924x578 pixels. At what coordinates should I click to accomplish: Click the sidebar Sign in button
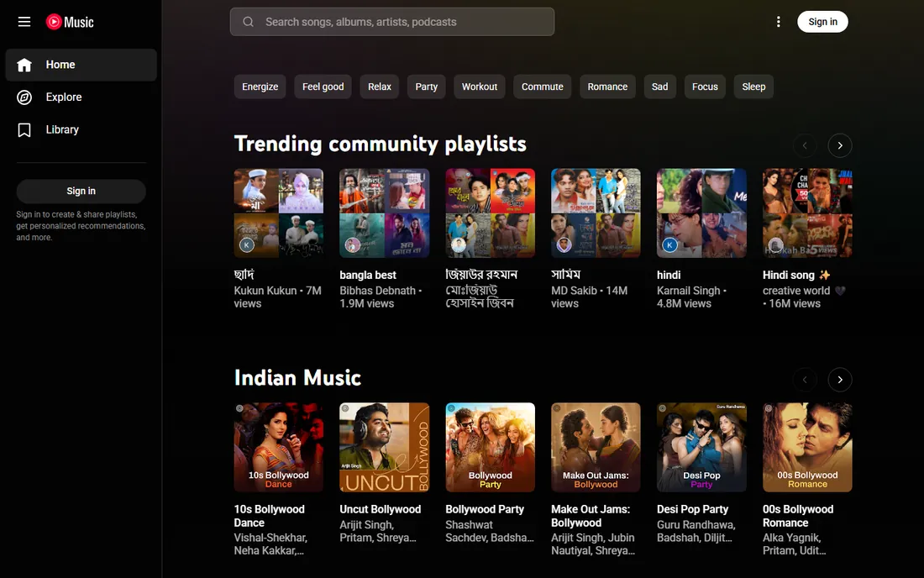pyautogui.click(x=81, y=191)
